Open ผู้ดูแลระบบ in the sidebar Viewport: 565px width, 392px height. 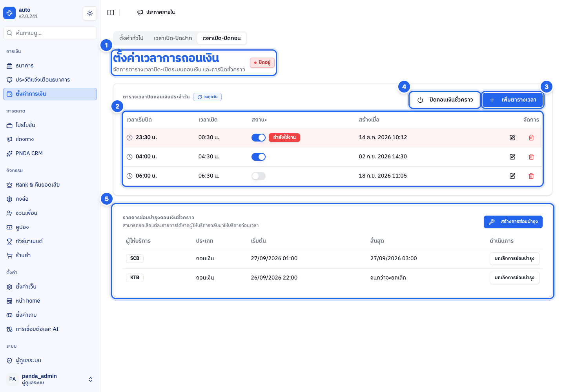pyautogui.click(x=50, y=361)
